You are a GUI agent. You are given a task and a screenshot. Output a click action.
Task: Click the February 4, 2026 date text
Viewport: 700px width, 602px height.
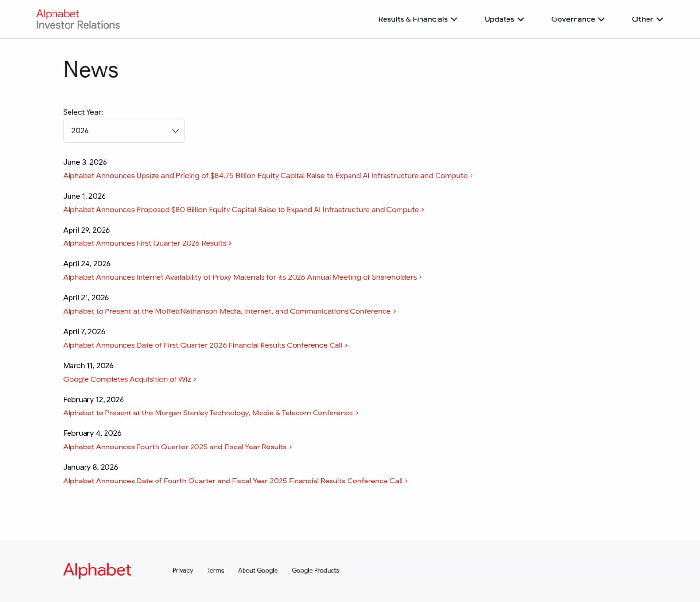92,433
